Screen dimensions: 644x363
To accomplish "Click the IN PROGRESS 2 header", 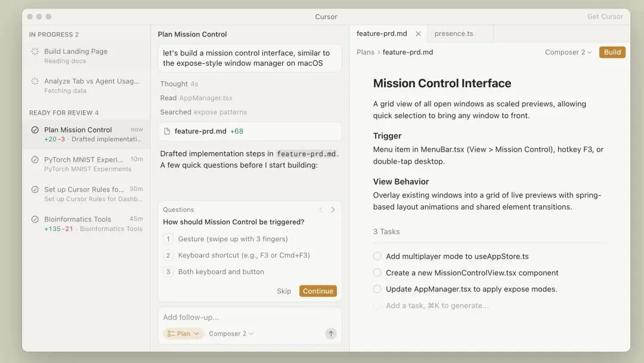I will pyautogui.click(x=54, y=35).
